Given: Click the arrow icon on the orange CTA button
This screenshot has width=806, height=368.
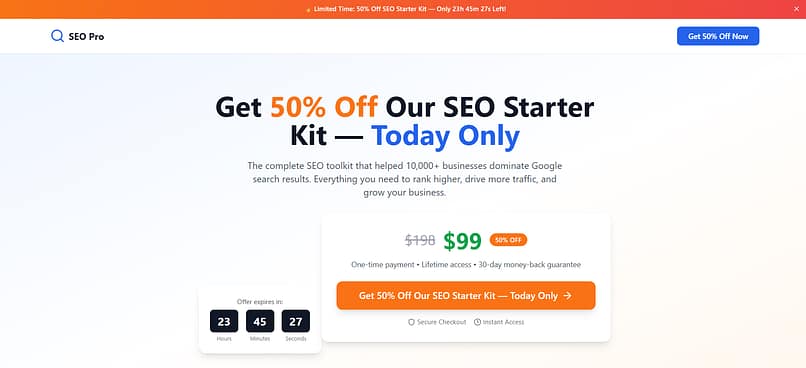Looking at the screenshot, I should coord(567,296).
